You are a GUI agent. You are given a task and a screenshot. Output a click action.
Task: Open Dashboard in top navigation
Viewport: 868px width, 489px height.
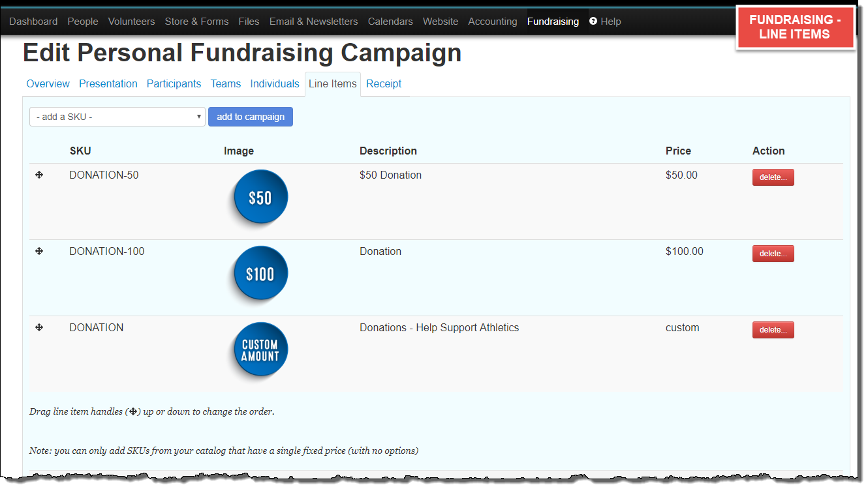click(33, 22)
